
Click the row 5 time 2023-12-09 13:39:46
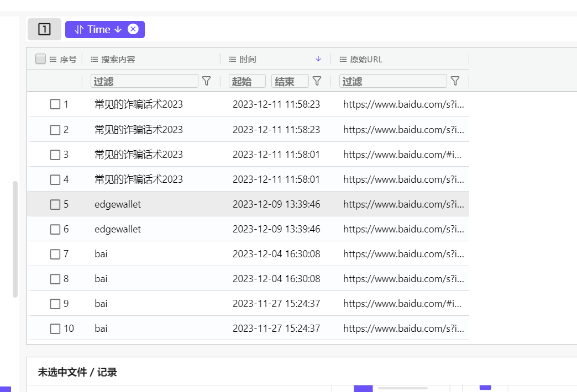(276, 204)
